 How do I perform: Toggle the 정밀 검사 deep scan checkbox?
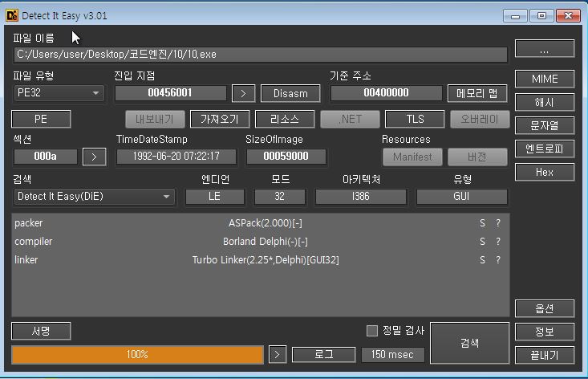pyautogui.click(x=372, y=331)
